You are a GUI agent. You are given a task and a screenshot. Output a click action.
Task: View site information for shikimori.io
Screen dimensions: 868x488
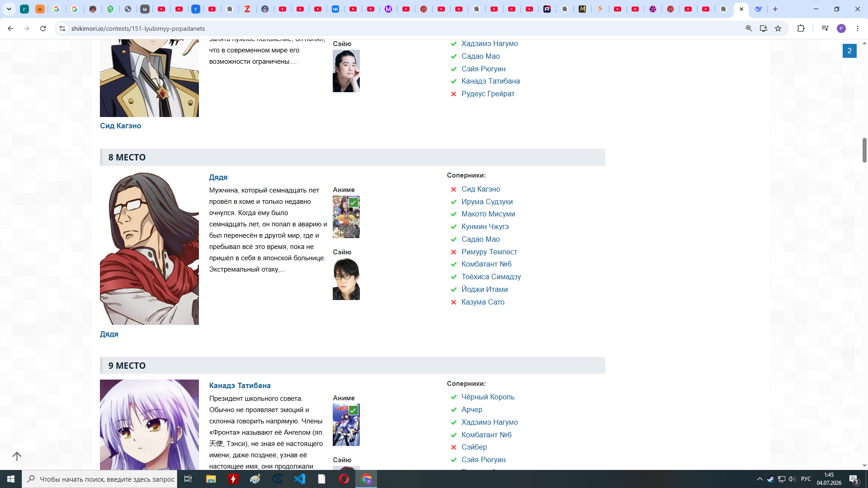point(62,28)
